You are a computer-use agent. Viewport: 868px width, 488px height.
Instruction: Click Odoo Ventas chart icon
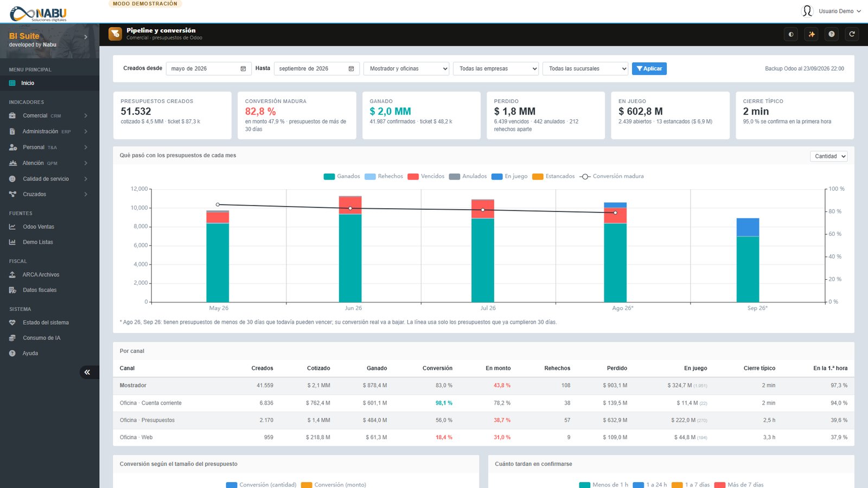click(x=12, y=227)
